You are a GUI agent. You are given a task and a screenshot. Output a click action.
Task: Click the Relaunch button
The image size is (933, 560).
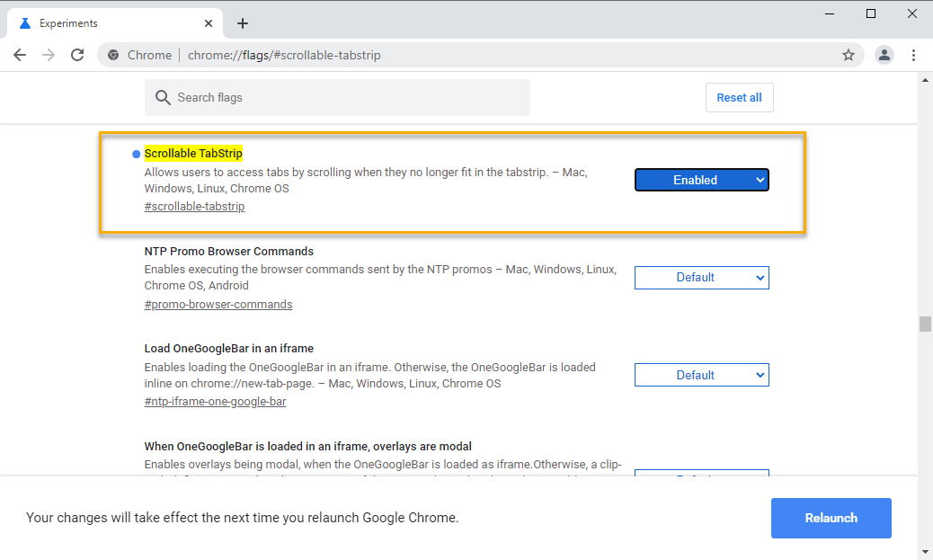tap(831, 518)
